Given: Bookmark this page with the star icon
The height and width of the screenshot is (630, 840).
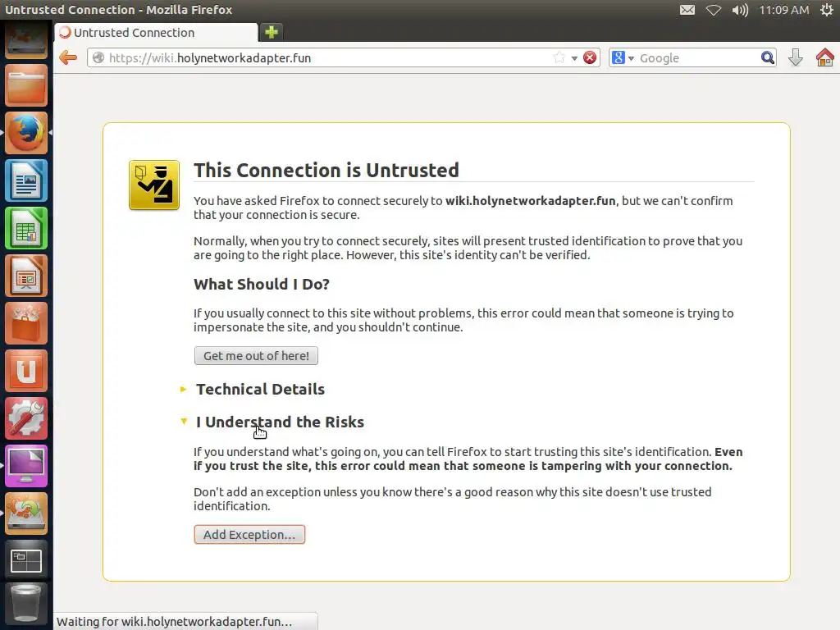Looking at the screenshot, I should point(559,58).
